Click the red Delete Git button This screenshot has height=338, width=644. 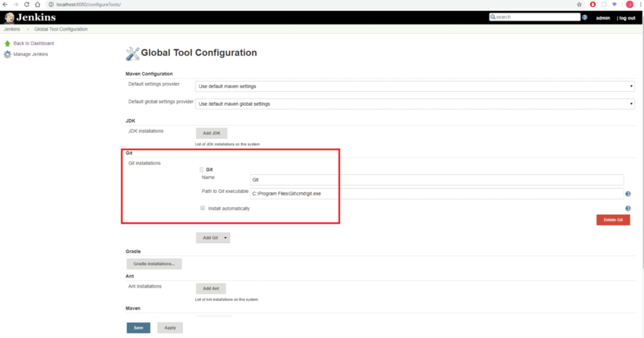coord(613,220)
